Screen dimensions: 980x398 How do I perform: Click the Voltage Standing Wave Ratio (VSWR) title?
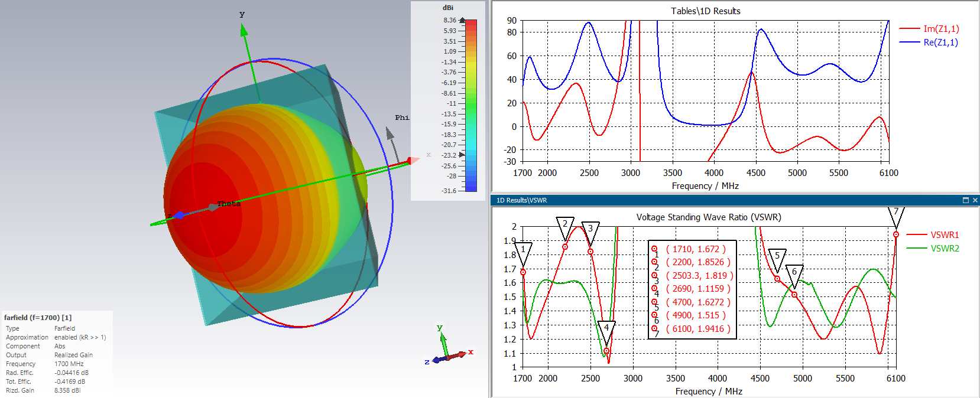pos(709,217)
